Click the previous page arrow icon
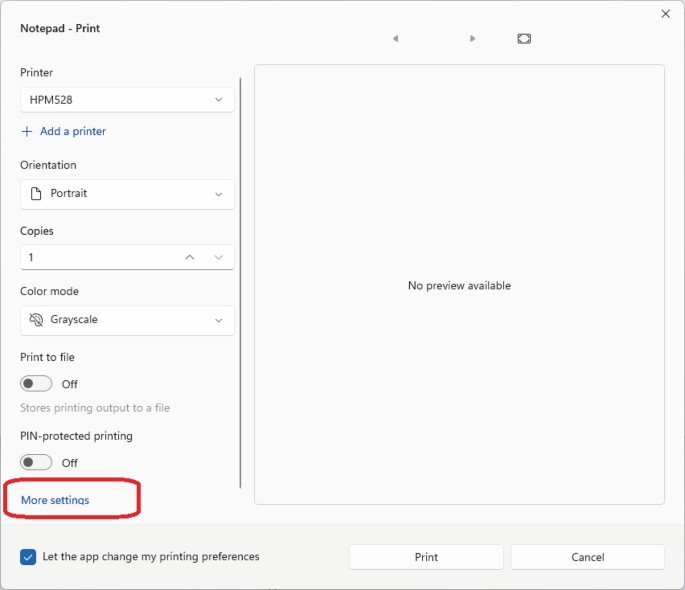 (x=395, y=39)
